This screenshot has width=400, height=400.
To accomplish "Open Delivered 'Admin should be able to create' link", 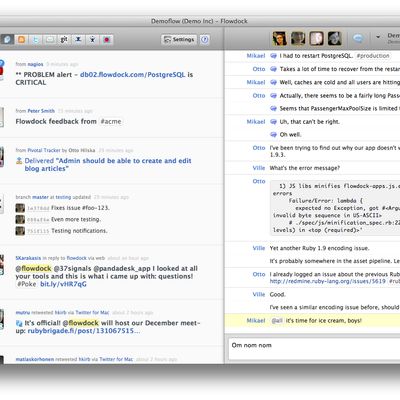I will pos(108,165).
